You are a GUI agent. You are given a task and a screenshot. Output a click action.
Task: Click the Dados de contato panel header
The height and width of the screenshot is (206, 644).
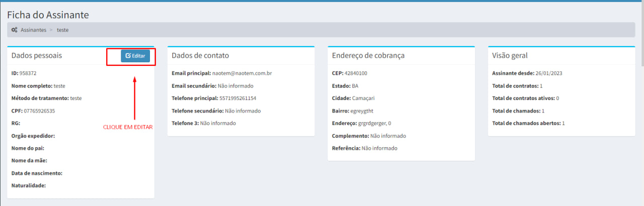[200, 56]
